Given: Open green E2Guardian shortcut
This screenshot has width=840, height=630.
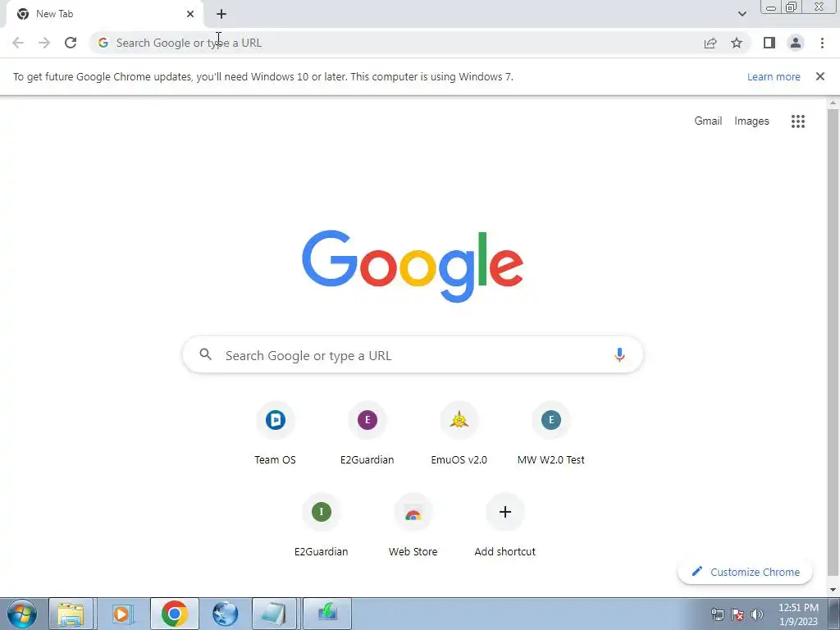Looking at the screenshot, I should [x=322, y=525].
